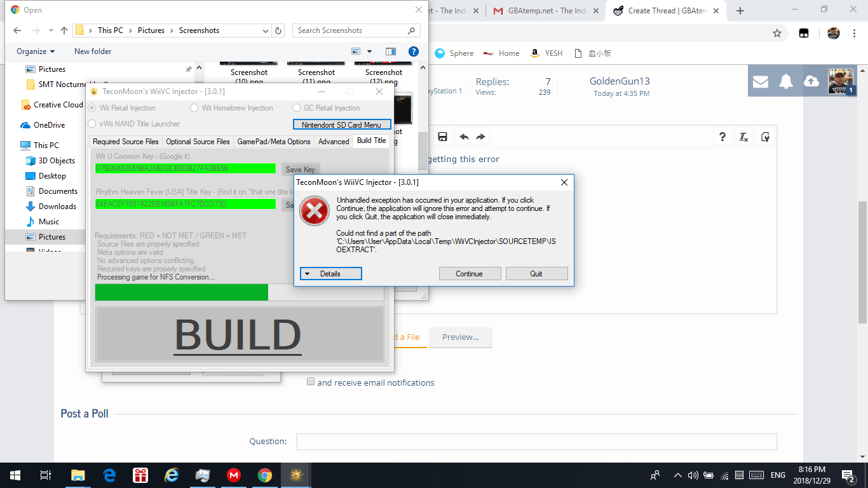Image resolution: width=868 pixels, height=488 pixels.
Task: Switch to Optional Source Files tab
Action: pos(198,142)
